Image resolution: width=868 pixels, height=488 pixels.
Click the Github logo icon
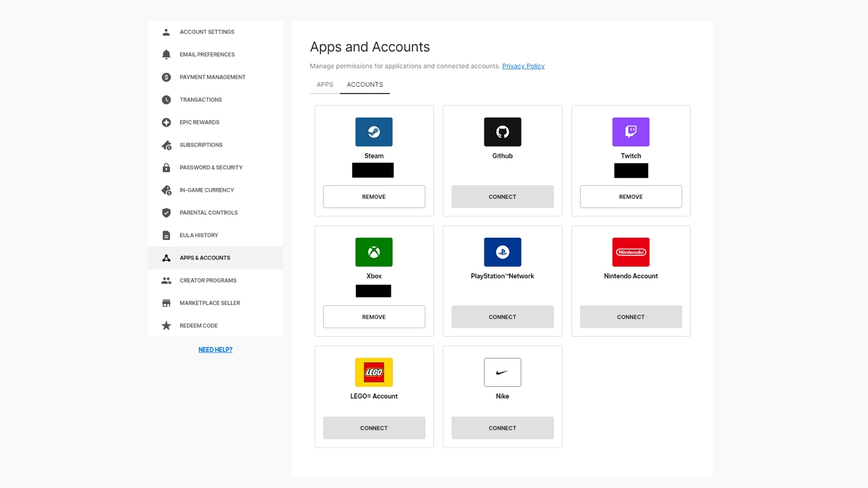click(502, 132)
